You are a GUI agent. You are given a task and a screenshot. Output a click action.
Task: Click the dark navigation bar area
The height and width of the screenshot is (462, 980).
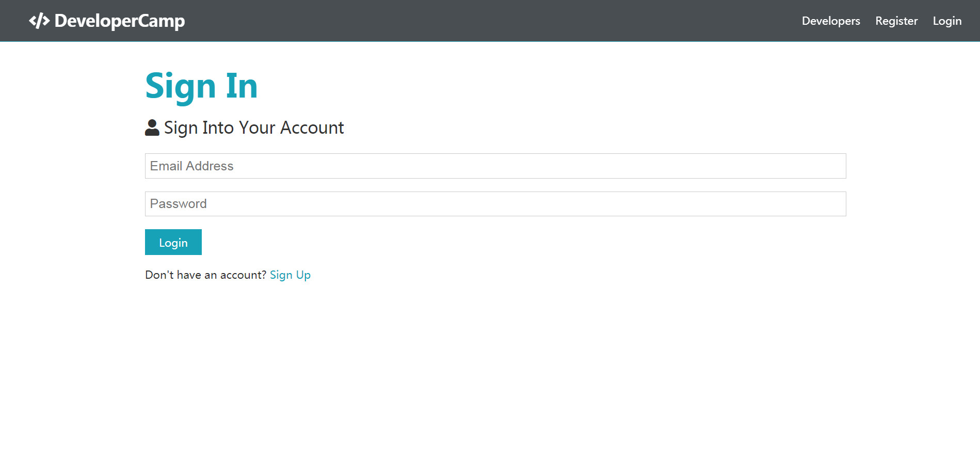click(x=490, y=21)
